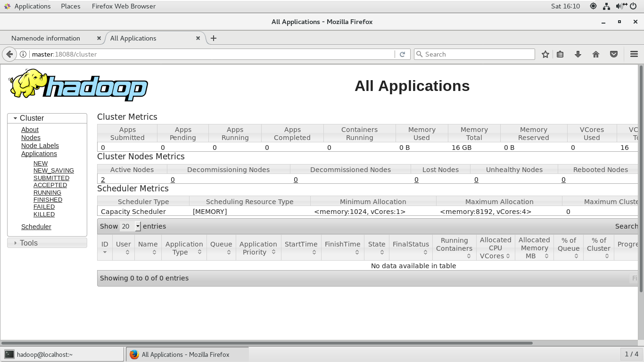Open the About cluster link
Image resolution: width=644 pixels, height=362 pixels.
point(30,130)
